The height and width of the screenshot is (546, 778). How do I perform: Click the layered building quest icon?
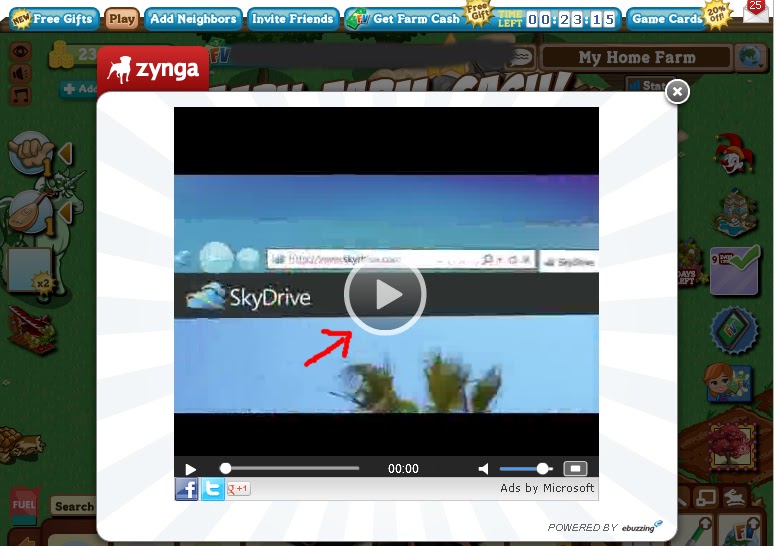tap(735, 213)
